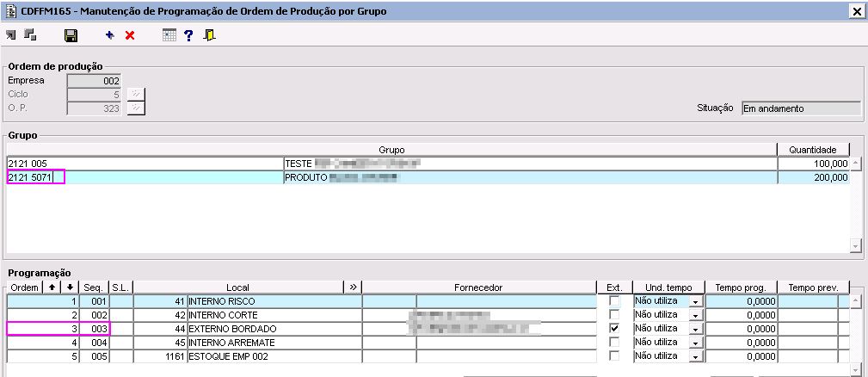Click the PRODUTO group description cell

click(530, 177)
